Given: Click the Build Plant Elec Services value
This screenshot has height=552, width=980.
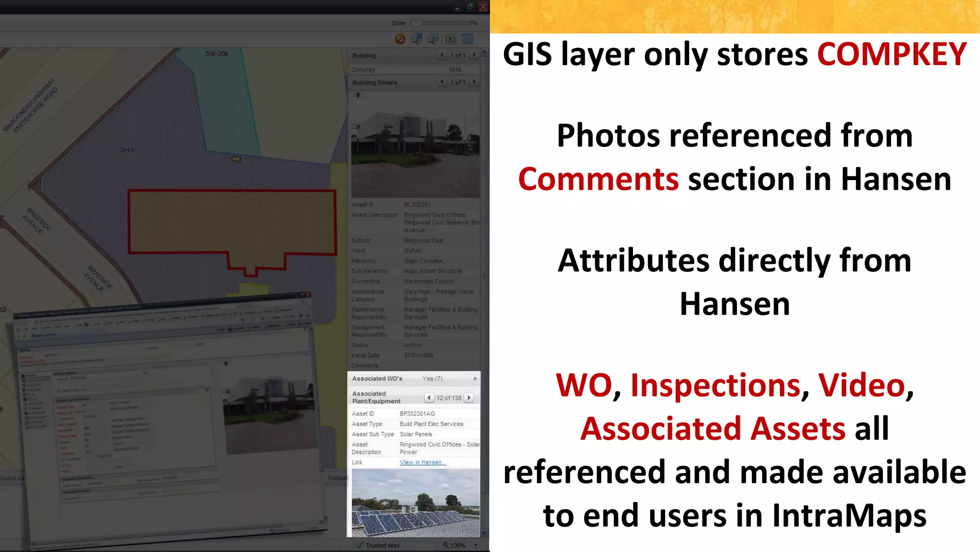Looking at the screenshot, I should click(x=432, y=424).
